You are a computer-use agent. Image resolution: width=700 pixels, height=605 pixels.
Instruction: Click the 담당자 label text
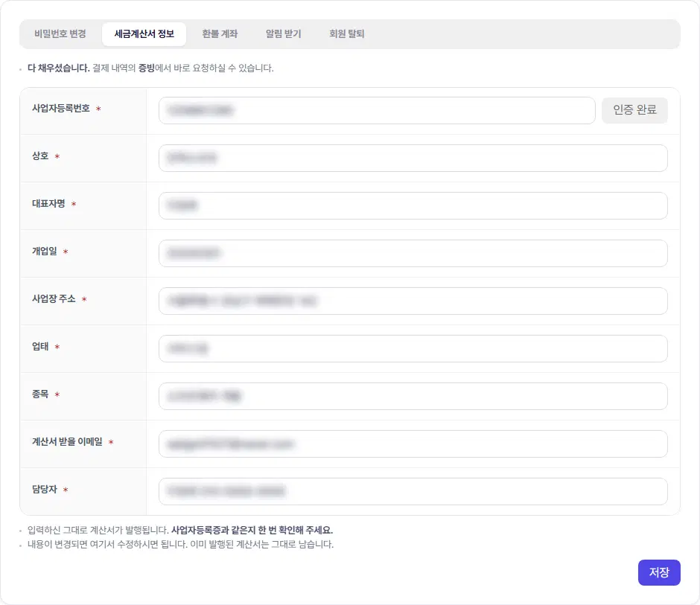coord(44,490)
